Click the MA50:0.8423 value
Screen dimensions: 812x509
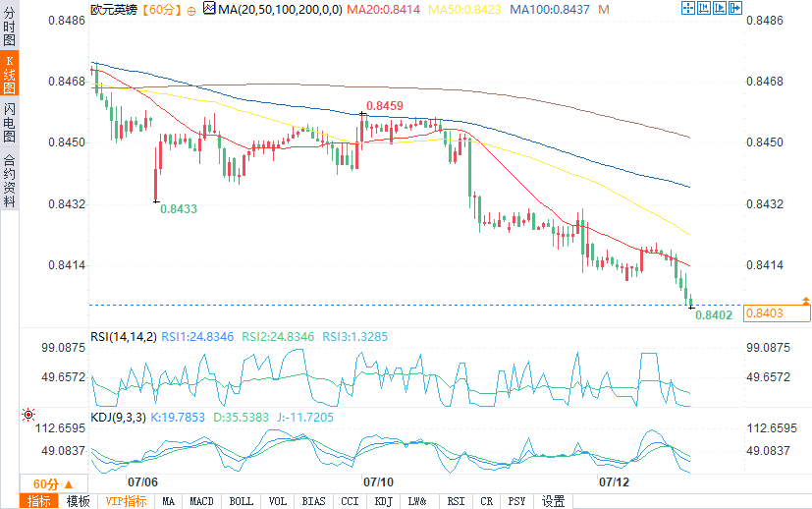(464, 9)
